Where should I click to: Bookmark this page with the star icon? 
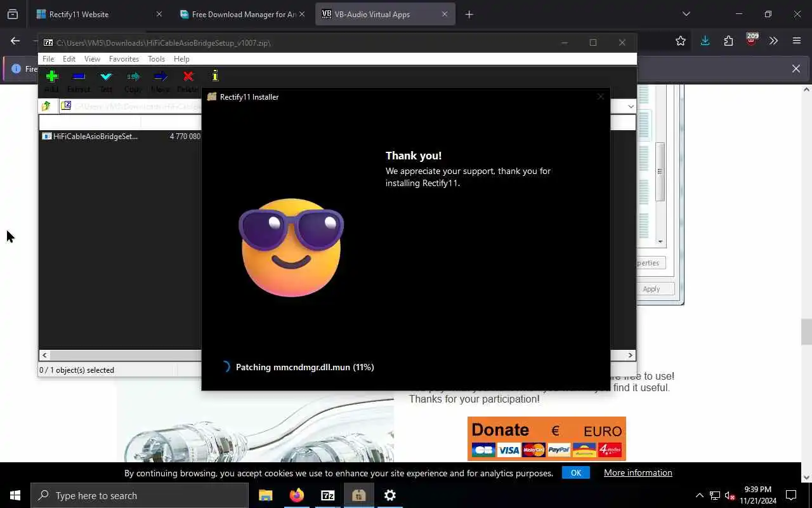coord(681,41)
